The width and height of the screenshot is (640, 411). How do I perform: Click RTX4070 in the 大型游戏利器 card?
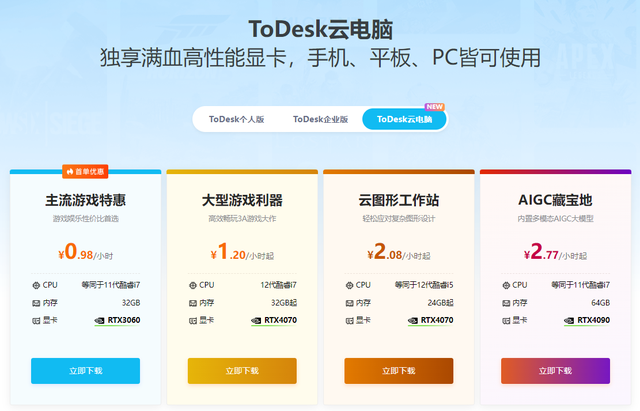280,320
